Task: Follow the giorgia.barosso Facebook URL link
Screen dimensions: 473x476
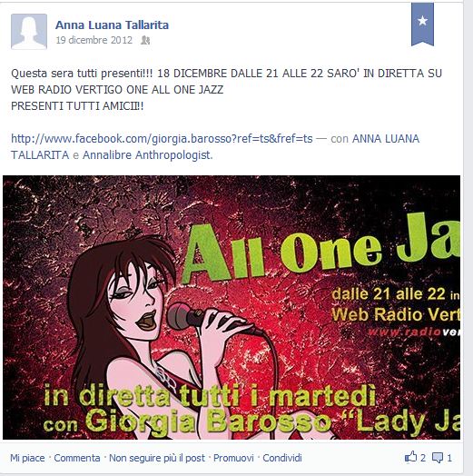Action: tap(162, 138)
